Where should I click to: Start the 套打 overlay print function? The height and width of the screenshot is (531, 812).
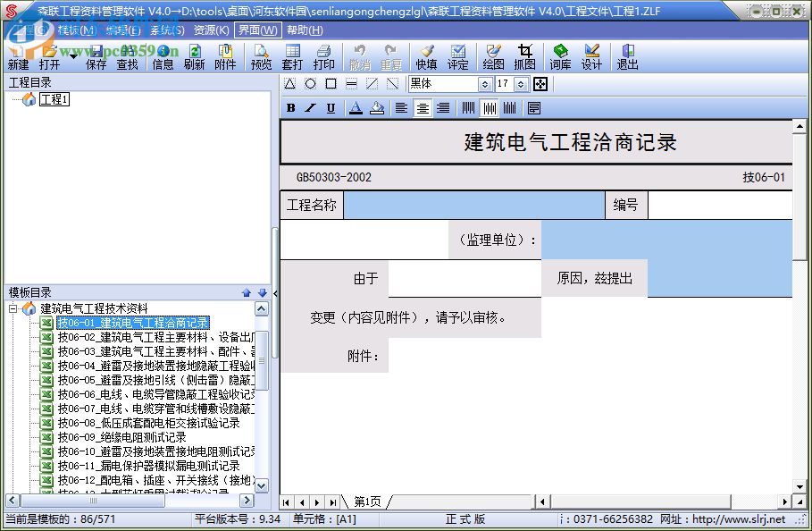tap(293, 54)
